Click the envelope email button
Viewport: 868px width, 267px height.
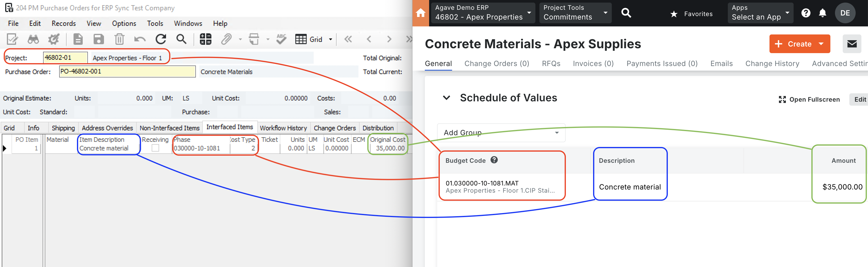(x=852, y=44)
